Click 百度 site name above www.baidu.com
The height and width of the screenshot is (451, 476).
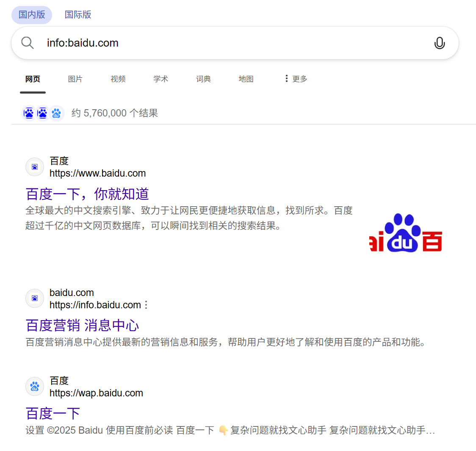59,161
